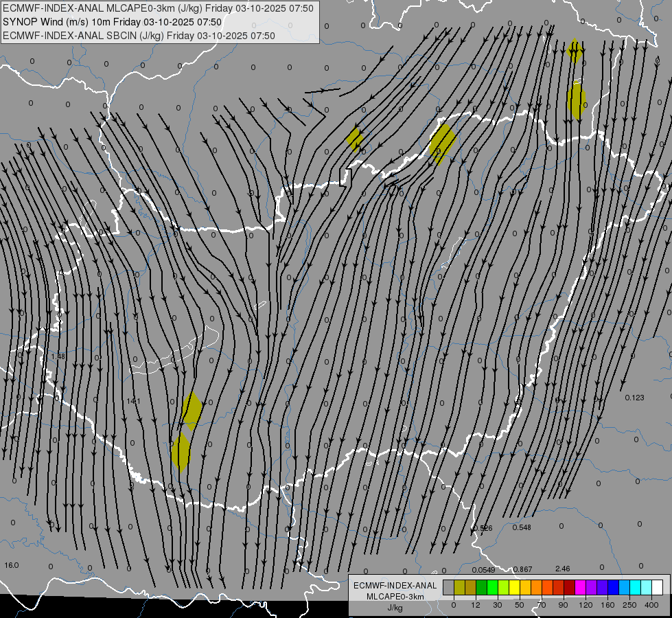Viewport: 672px width, 618px height.
Task: Click the legend label 120
Action: tap(586, 605)
